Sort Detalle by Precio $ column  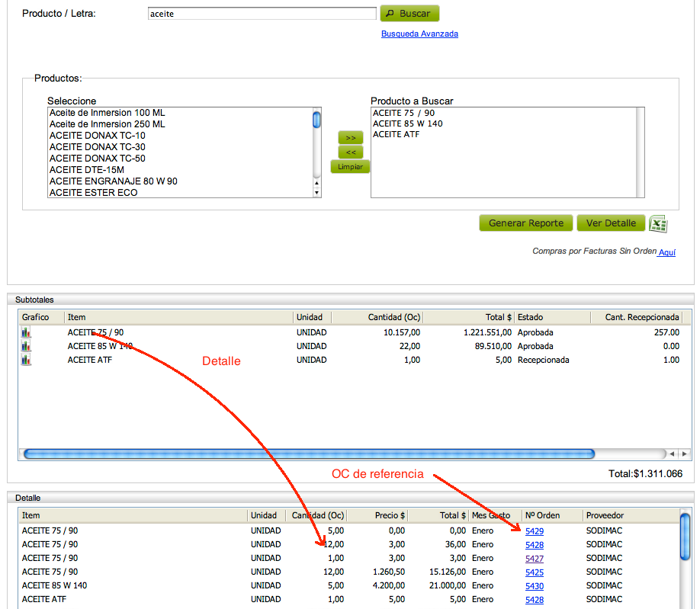[x=377, y=515]
